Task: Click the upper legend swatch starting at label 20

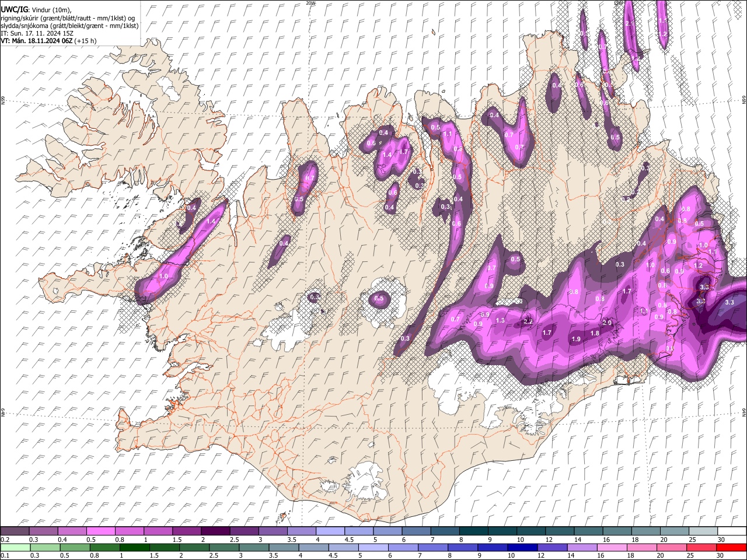Action: click(675, 531)
